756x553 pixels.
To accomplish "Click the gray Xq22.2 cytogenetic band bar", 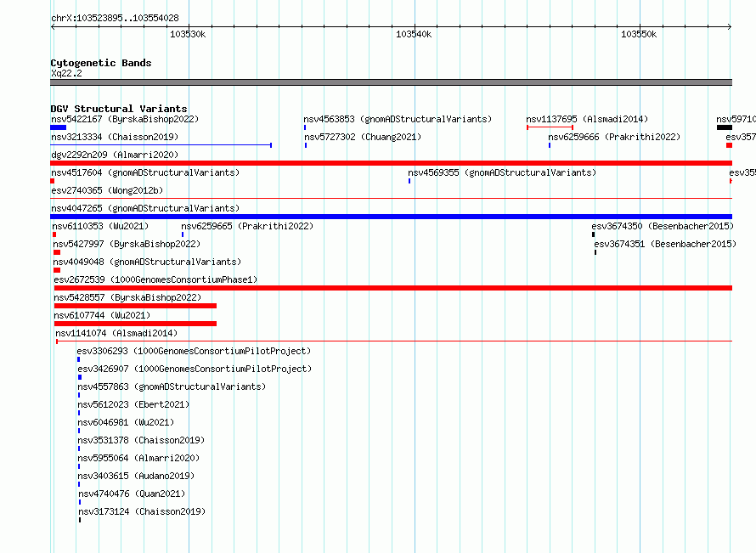I will (x=391, y=82).
